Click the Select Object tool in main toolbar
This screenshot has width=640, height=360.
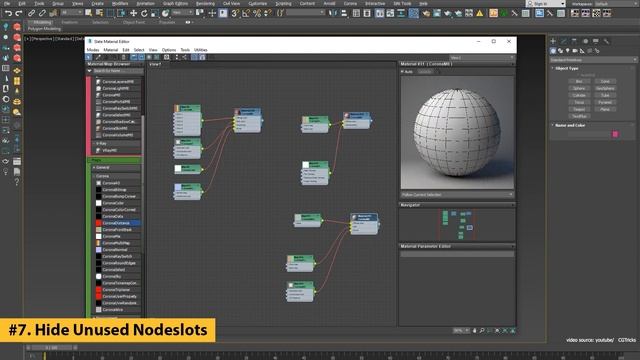[89, 13]
